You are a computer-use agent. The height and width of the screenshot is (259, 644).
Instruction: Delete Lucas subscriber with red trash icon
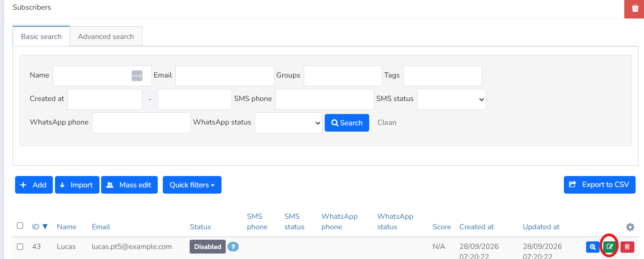pyautogui.click(x=627, y=247)
